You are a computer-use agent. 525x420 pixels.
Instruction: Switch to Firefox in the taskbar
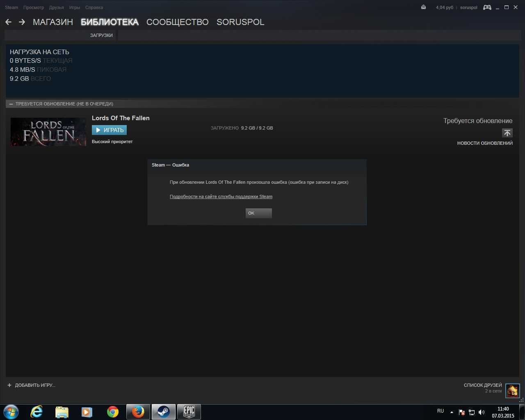tap(138, 412)
